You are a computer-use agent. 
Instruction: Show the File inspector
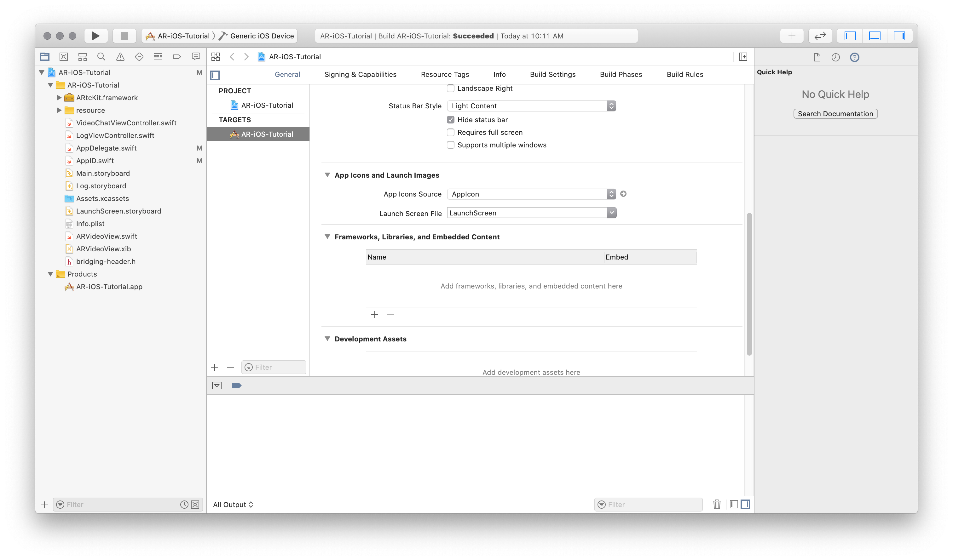pos(817,57)
